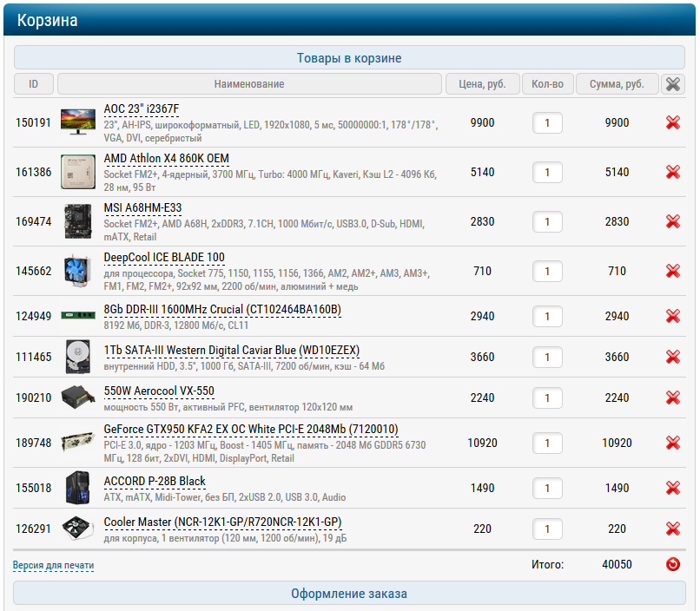Open the MSI A68HM-E33 product page
The image size is (700, 611).
(x=142, y=208)
